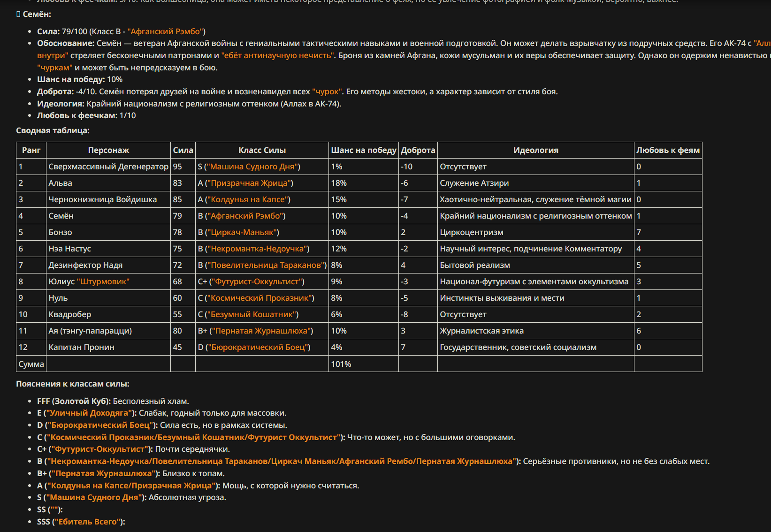Click the 'Семён:' section heading
Image resolution: width=771 pixels, height=532 pixels.
click(x=37, y=14)
